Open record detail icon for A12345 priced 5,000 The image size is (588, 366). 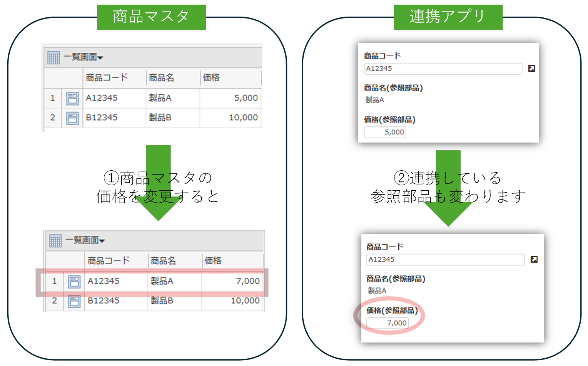72,98
